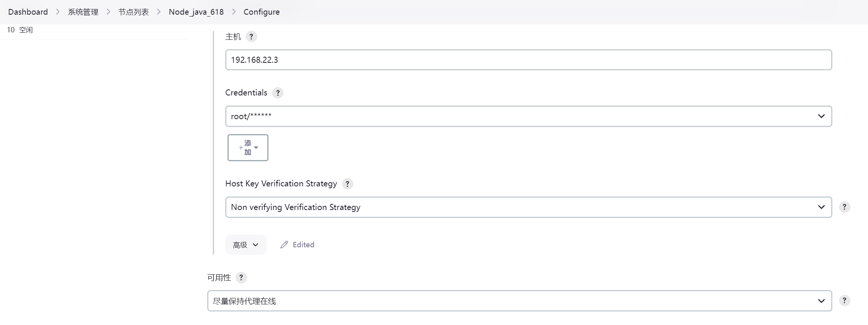Open the 尽量保持代理在线 availability dropdown
This screenshot has height=325, width=868.
[x=519, y=301]
